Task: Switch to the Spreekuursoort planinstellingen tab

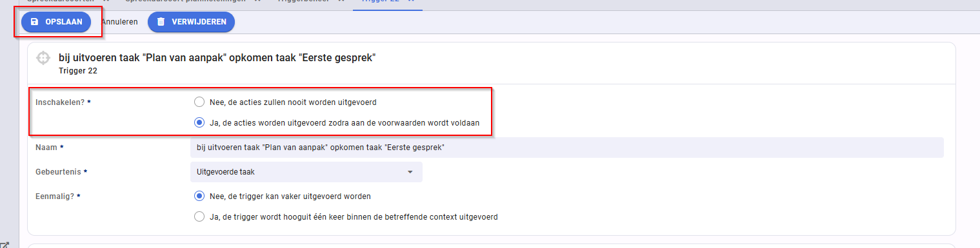Action: [x=185, y=1]
